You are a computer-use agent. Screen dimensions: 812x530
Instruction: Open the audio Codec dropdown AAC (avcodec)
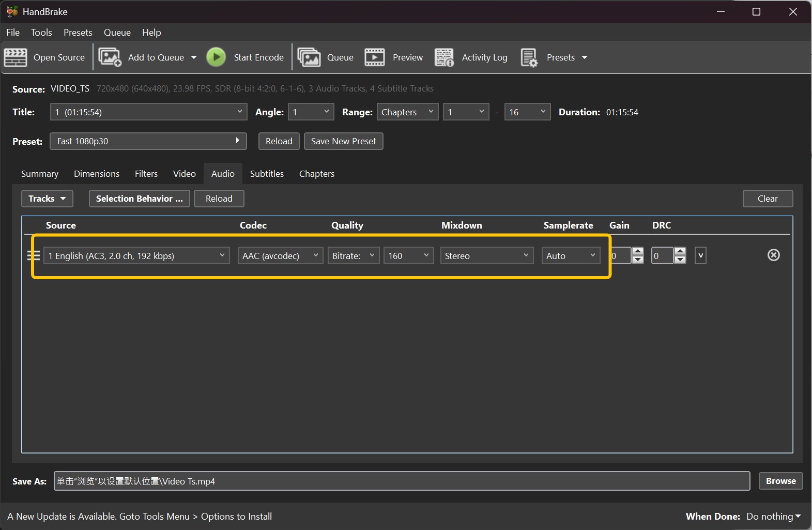280,255
